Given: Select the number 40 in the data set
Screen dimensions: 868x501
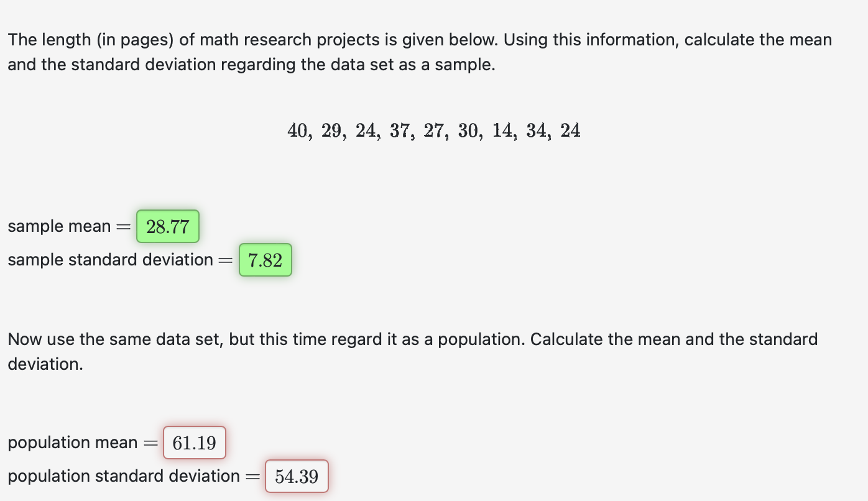Looking at the screenshot, I should pos(298,131).
